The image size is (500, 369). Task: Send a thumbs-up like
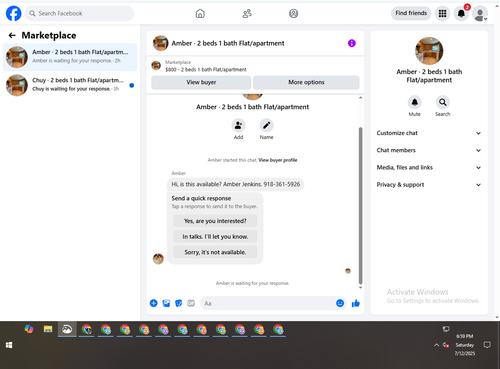[x=356, y=303]
